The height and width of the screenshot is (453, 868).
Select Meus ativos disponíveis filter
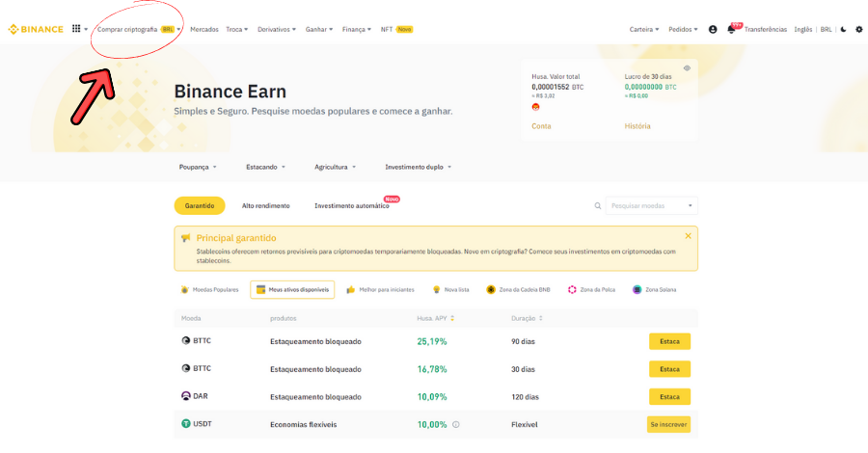coord(292,290)
